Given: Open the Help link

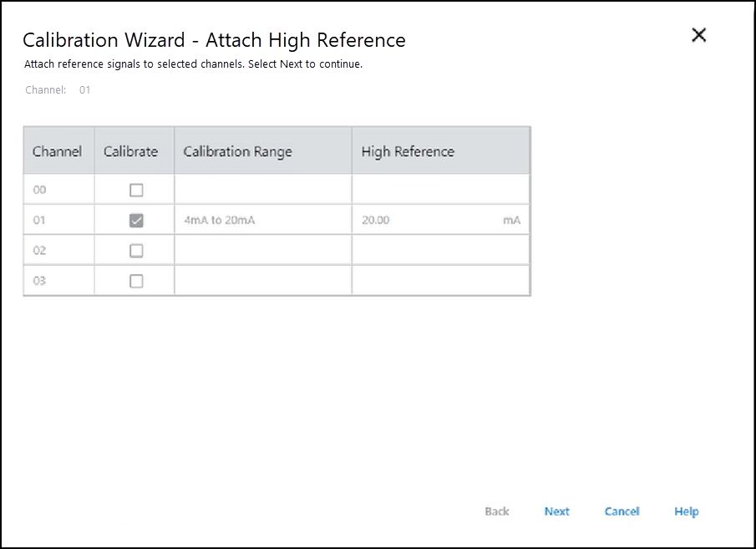Looking at the screenshot, I should [x=686, y=511].
